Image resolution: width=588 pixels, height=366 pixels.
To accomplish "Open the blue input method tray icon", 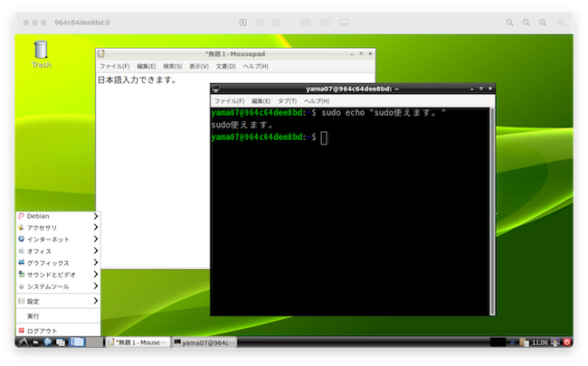I will click(x=512, y=343).
